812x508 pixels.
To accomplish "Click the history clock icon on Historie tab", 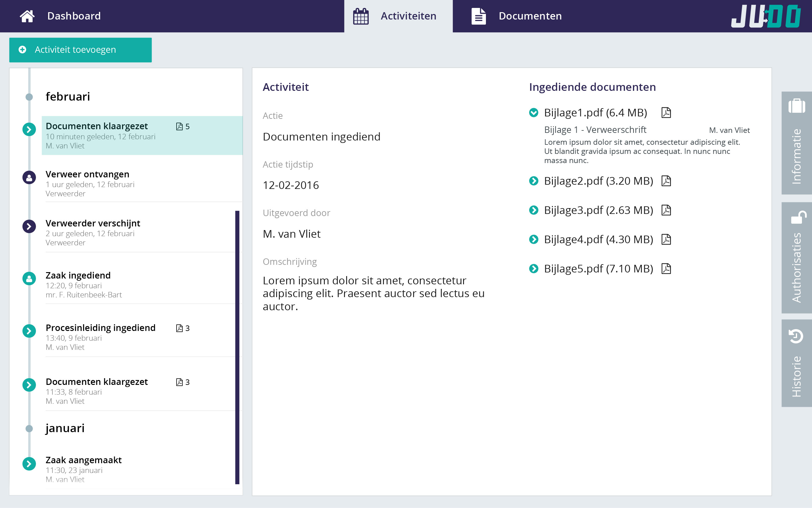I will (796, 336).
